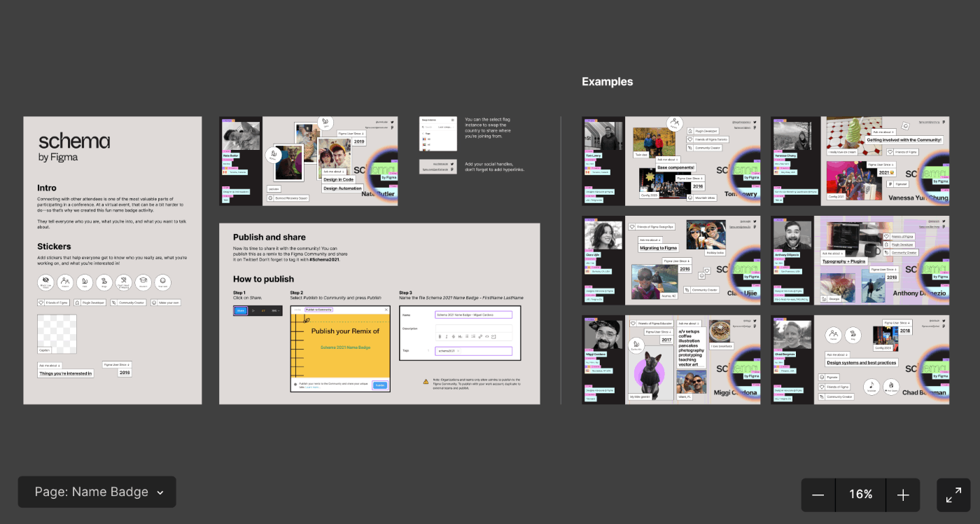
Task: Click the yellow warning triangle beside the note
Action: click(x=426, y=382)
